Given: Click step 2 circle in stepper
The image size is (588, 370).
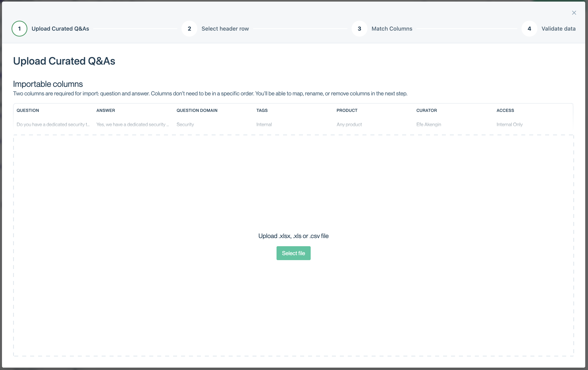Looking at the screenshot, I should click(189, 29).
